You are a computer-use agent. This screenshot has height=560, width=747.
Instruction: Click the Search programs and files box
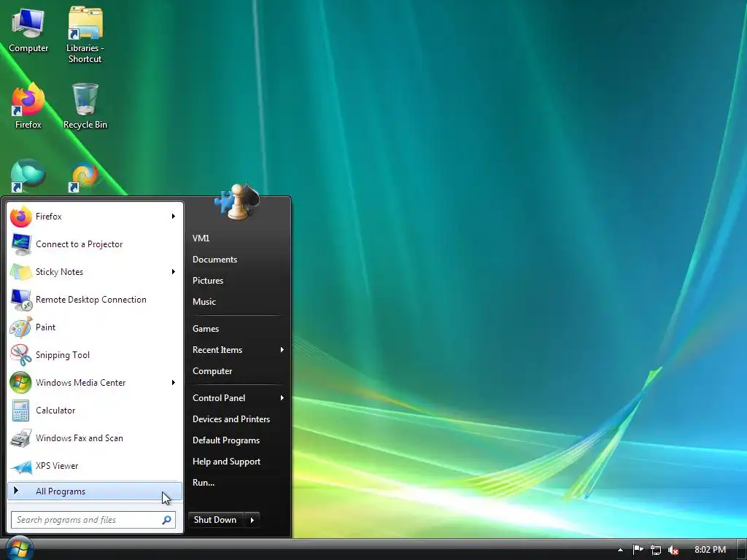pyautogui.click(x=93, y=520)
